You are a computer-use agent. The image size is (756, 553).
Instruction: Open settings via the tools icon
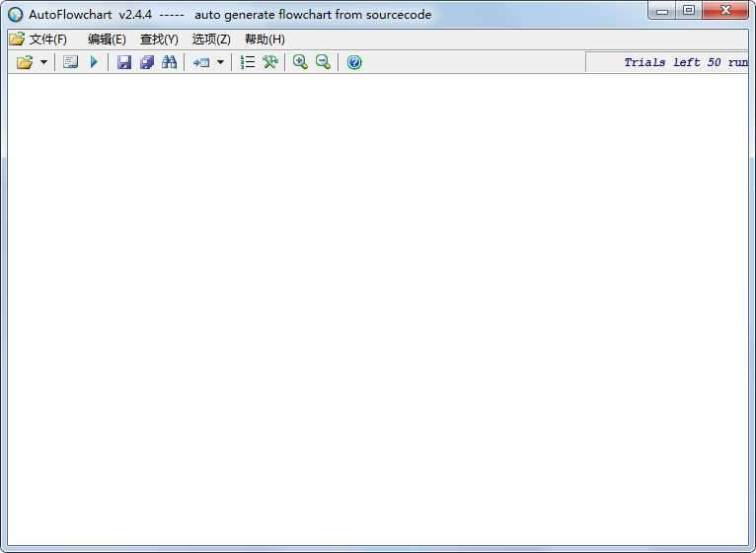coord(269,62)
